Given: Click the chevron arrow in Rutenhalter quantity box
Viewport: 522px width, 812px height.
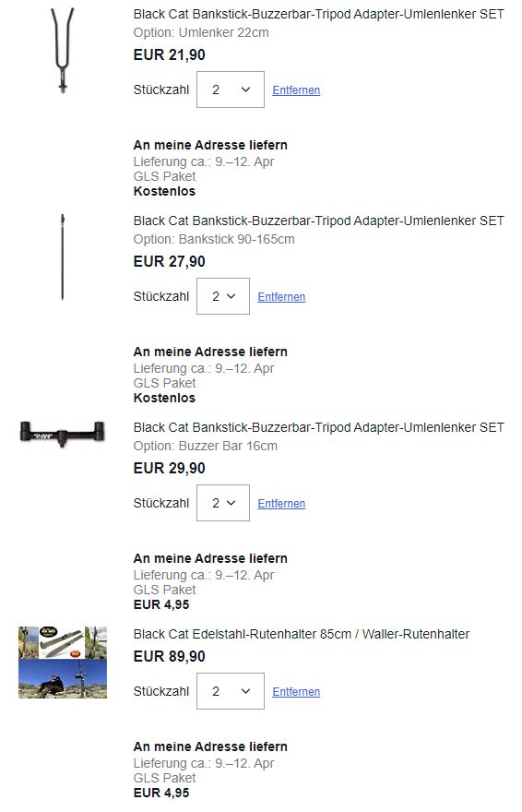Looking at the screenshot, I should click(245, 691).
